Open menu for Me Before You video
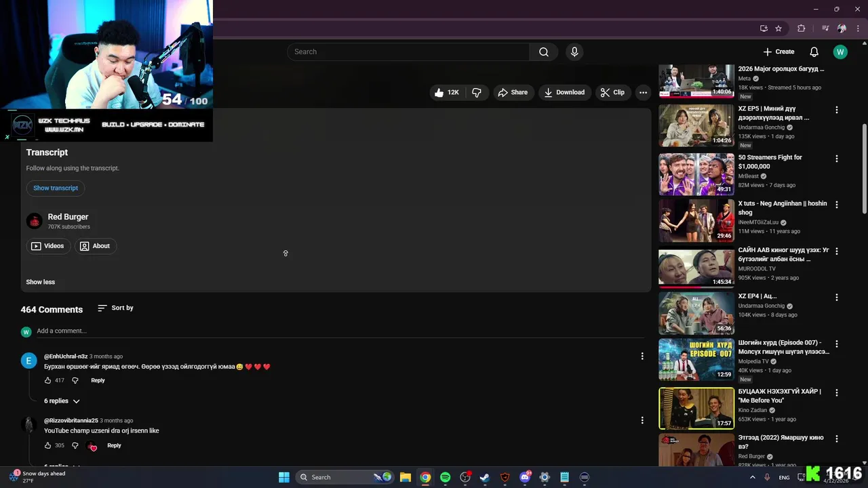The width and height of the screenshot is (868, 488). tap(836, 392)
